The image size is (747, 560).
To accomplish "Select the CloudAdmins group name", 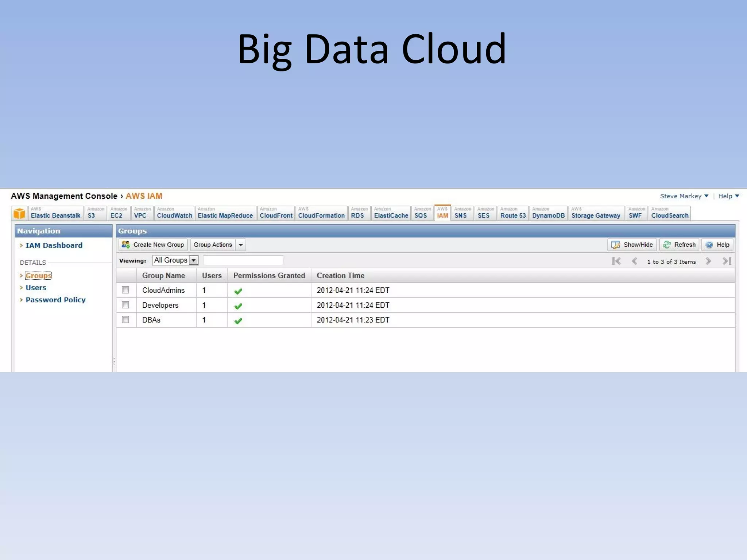I will [163, 290].
